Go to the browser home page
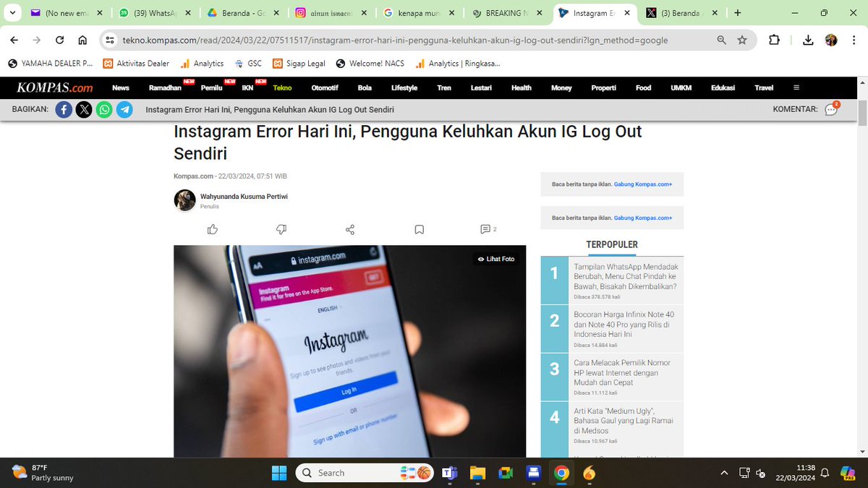 82,40
